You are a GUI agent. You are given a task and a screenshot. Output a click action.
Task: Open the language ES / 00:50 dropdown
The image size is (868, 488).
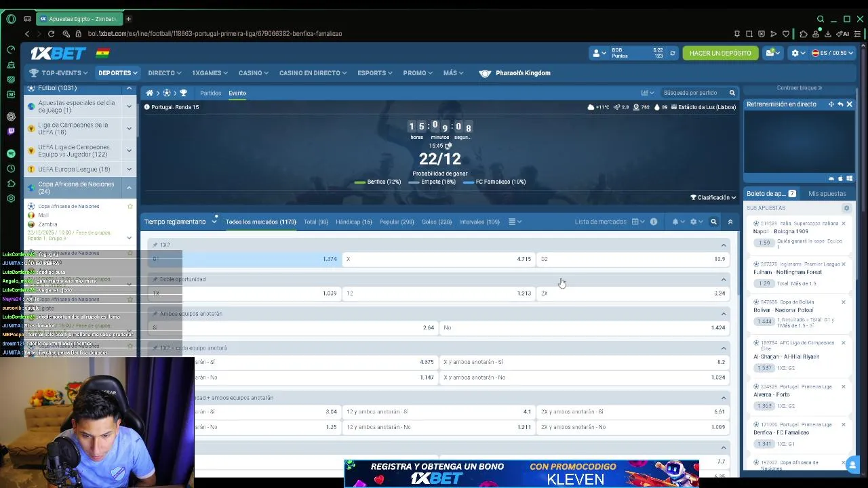coord(833,53)
